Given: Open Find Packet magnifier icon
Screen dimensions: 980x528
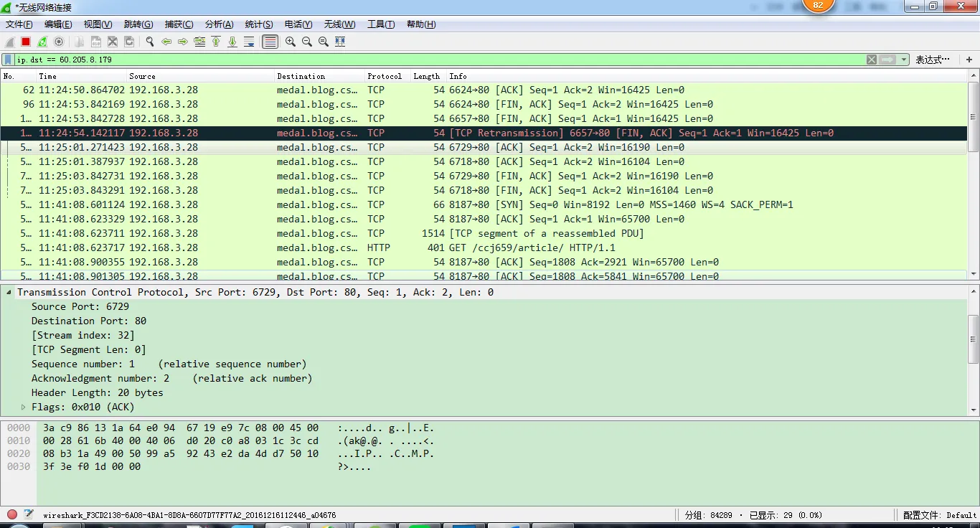Looking at the screenshot, I should point(150,42).
